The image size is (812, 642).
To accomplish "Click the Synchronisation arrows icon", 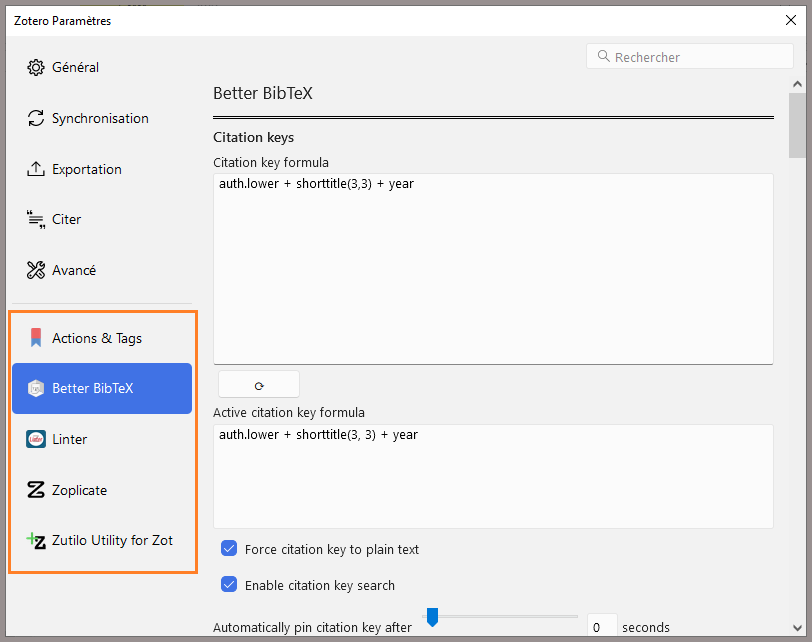I will click(36, 118).
